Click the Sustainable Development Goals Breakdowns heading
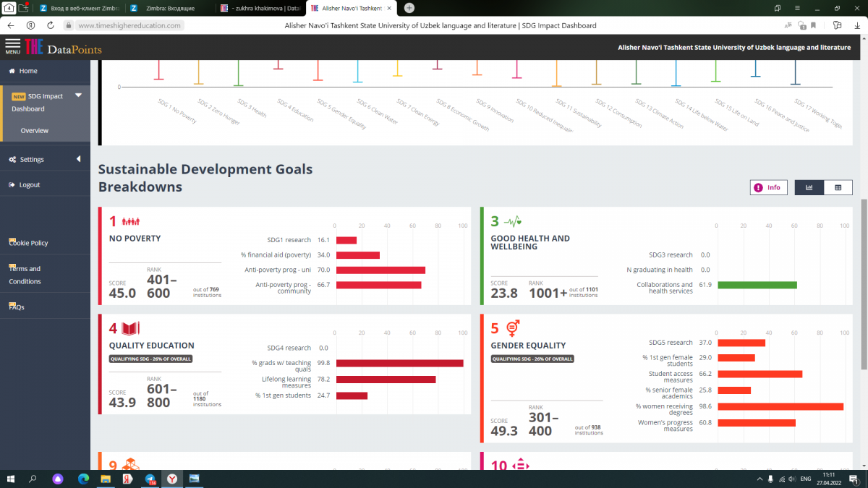This screenshot has width=868, height=488. pos(205,178)
